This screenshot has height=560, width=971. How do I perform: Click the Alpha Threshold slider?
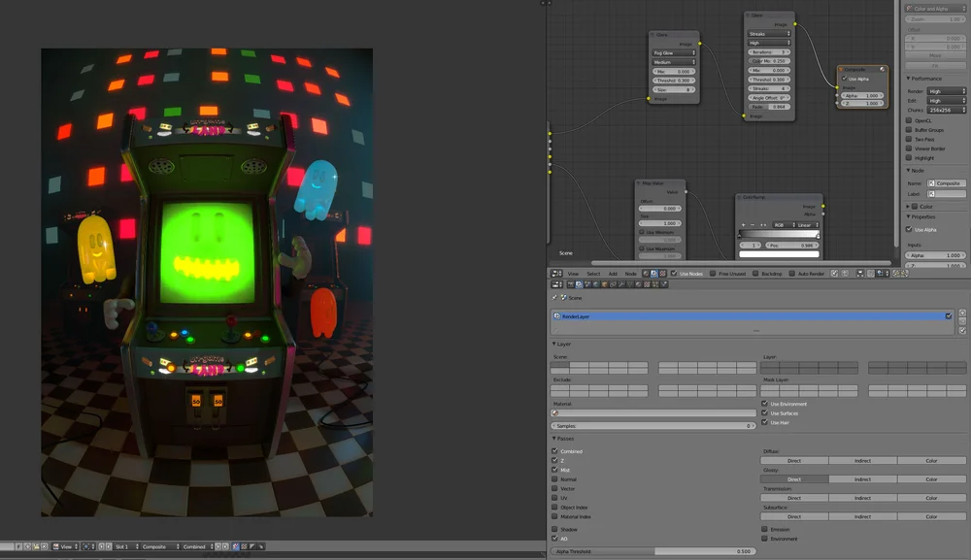[653, 550]
